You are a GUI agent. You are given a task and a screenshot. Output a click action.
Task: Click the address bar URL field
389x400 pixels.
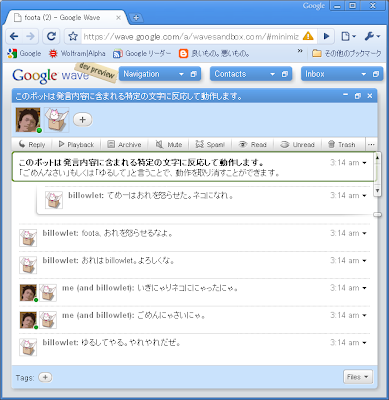coord(191,36)
